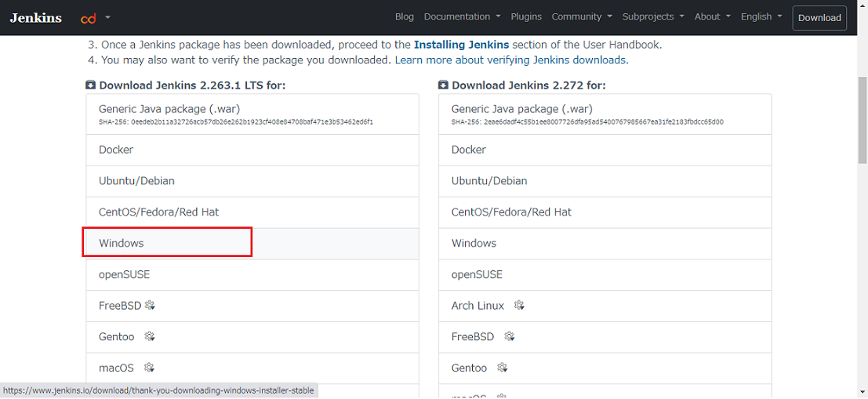Image resolution: width=868 pixels, height=399 pixels.
Task: Open the Installing Jenkins handbook link
Action: (x=462, y=45)
